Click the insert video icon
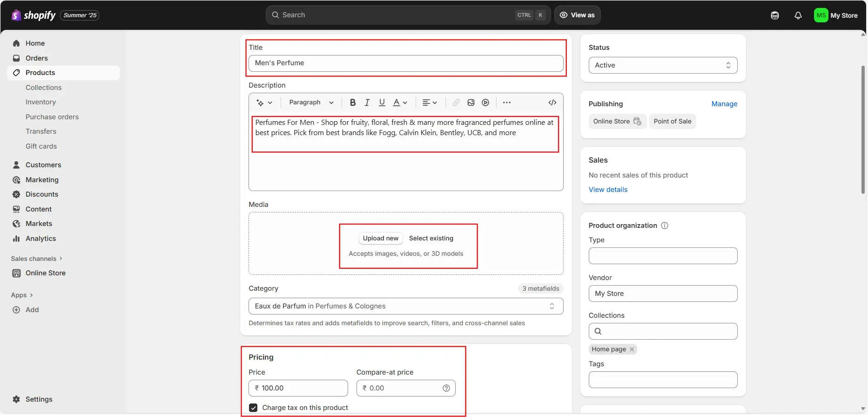868x417 pixels. (x=485, y=103)
